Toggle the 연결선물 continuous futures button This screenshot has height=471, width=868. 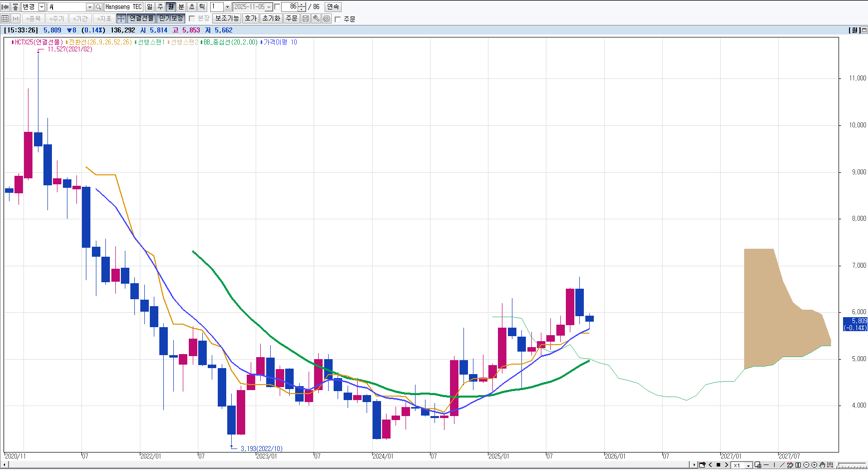141,18
